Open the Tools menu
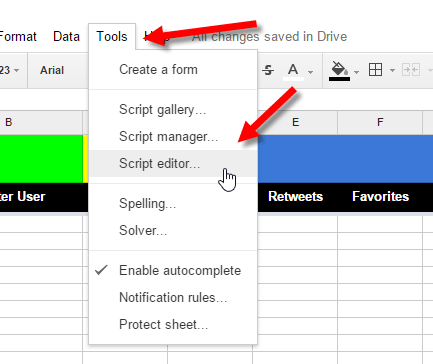This screenshot has width=433, height=364. pyautogui.click(x=112, y=37)
